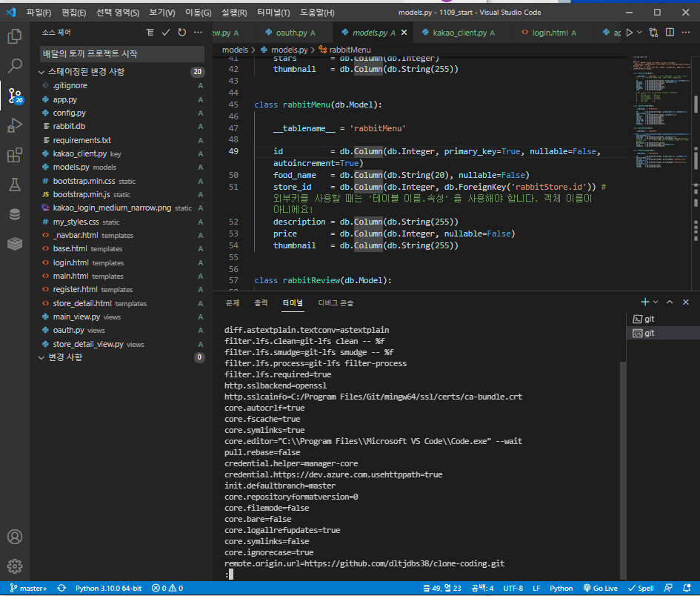Open the Terminal menu (터미널)

click(273, 13)
